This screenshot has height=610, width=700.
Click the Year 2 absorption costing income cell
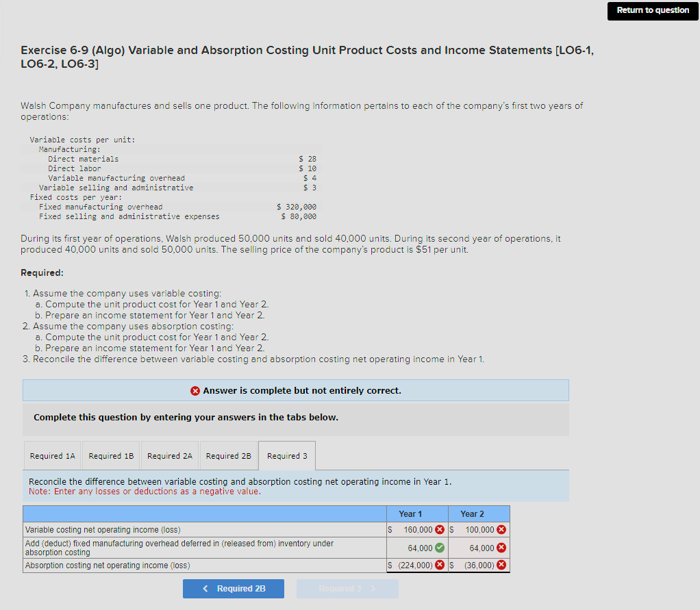coord(479,565)
